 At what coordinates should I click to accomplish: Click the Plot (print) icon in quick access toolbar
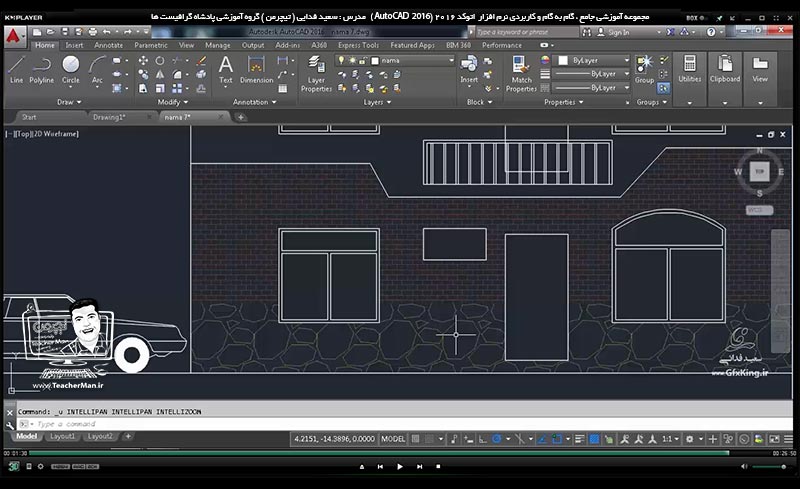[x=92, y=32]
